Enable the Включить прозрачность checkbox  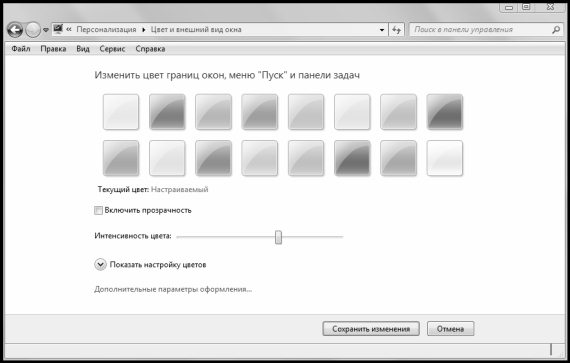[x=98, y=210]
